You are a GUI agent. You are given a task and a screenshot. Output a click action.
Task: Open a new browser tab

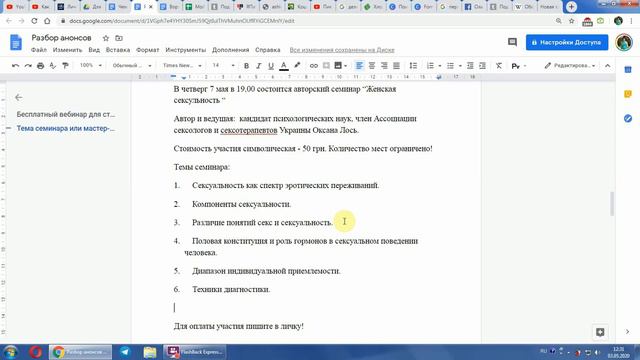click(571, 7)
